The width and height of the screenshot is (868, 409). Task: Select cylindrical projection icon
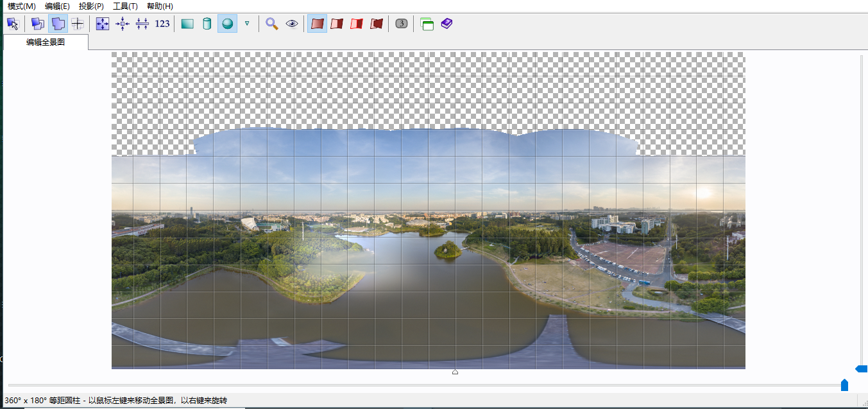pyautogui.click(x=207, y=24)
